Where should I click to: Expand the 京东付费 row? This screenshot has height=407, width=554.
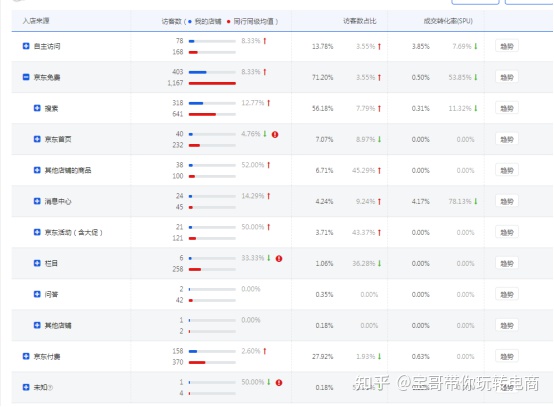click(x=26, y=356)
